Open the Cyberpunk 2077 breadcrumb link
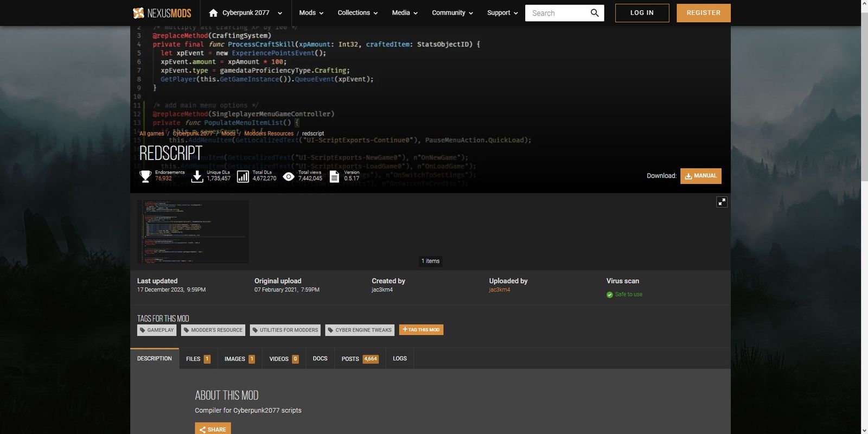The height and width of the screenshot is (434, 868). tap(193, 133)
